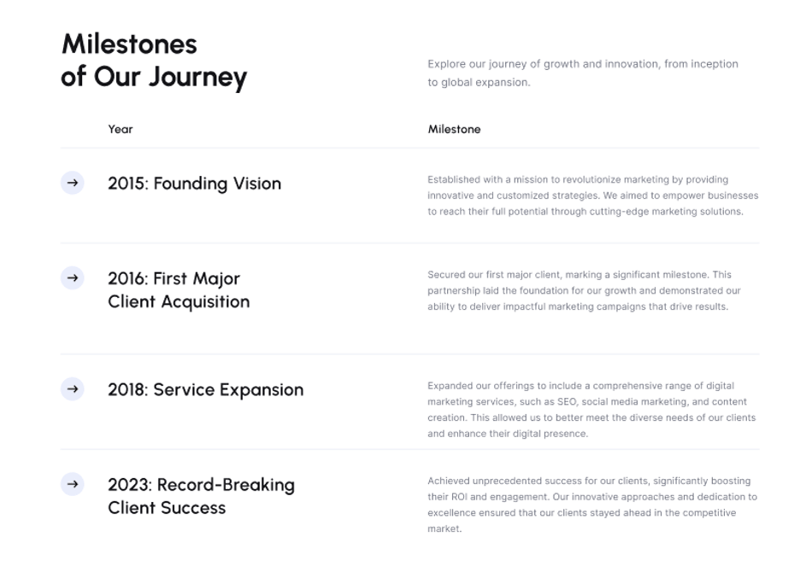Click the 2016 description about first major client
The width and height of the screenshot is (800, 572).
584,290
